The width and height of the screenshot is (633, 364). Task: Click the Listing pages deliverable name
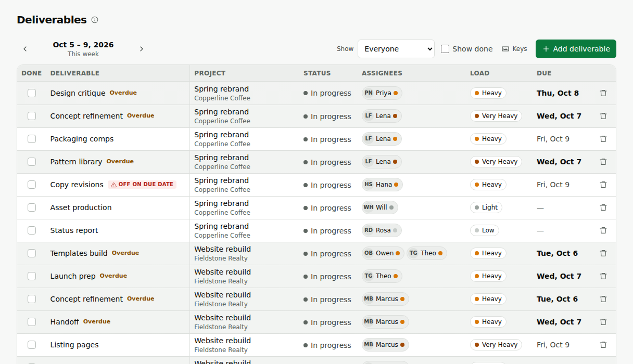pyautogui.click(x=74, y=345)
